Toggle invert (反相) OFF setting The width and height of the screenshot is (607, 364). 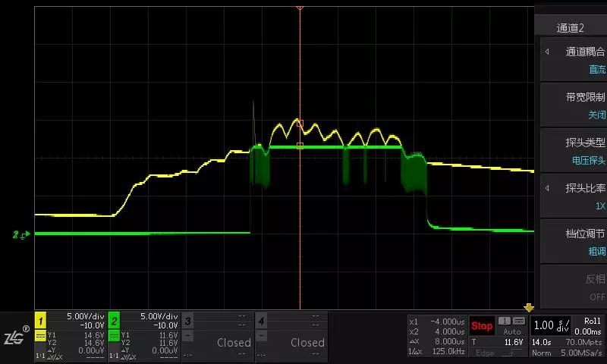tap(573, 287)
